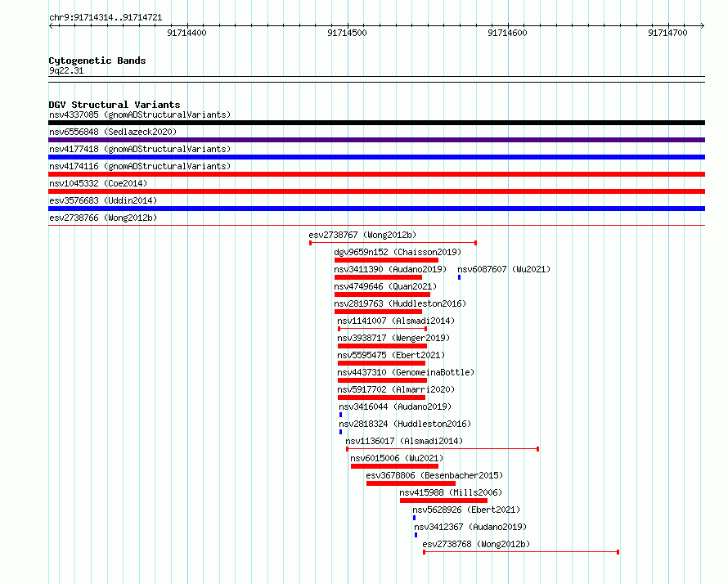Viewport: 728px width, 584px height.
Task: Select the red esv3678806 variant bar
Action: (411, 483)
